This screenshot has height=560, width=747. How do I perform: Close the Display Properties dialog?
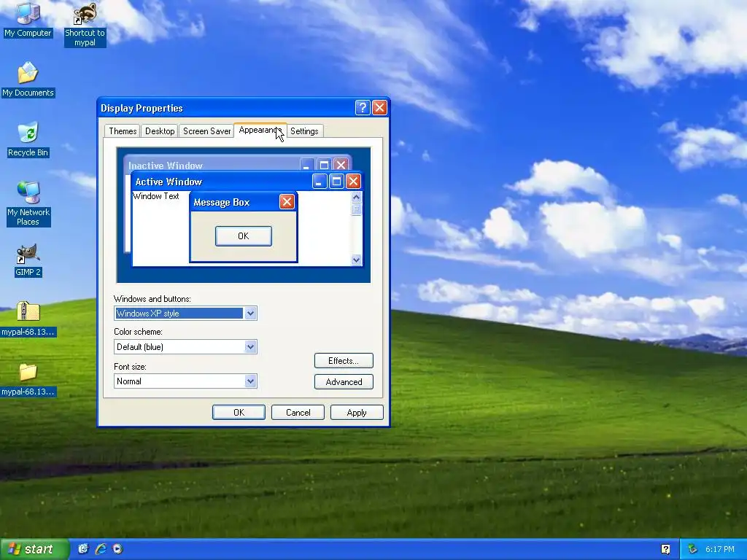(x=379, y=108)
